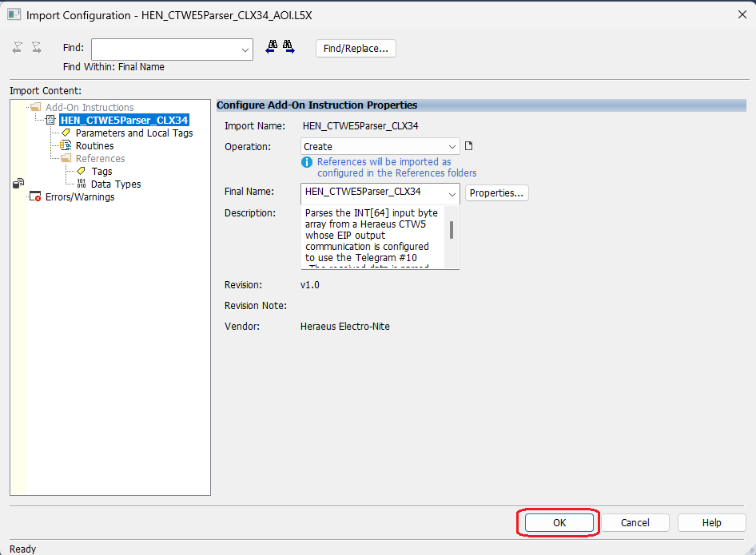Select the References tree node

[100, 158]
